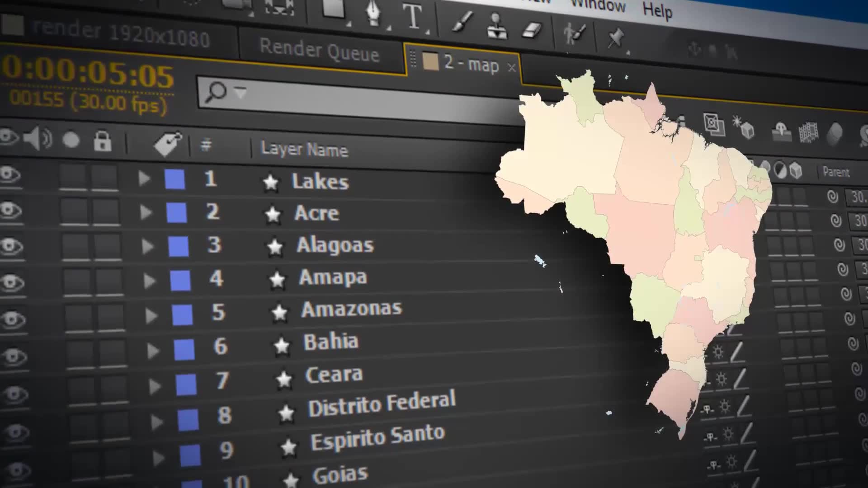The width and height of the screenshot is (868, 488).
Task: Click the motion blur icon in timeline header
Action: tap(835, 134)
